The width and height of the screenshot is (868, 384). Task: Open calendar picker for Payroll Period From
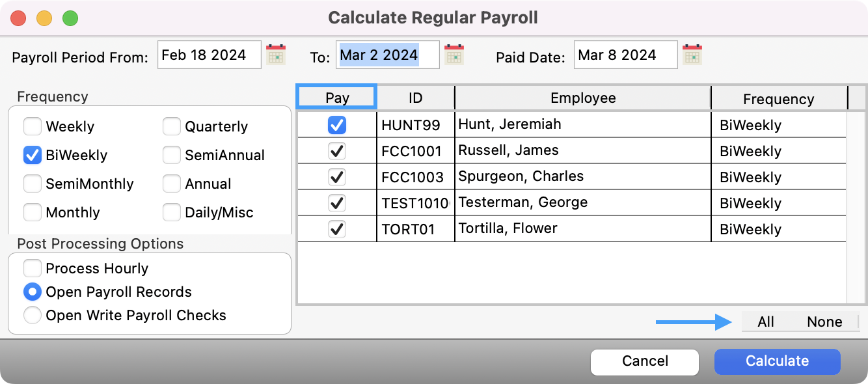[x=277, y=55]
